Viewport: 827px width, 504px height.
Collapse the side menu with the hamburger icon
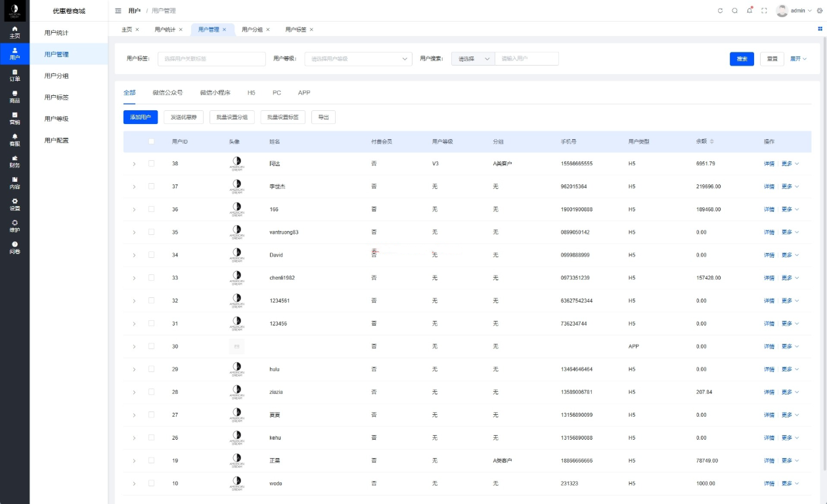point(118,10)
